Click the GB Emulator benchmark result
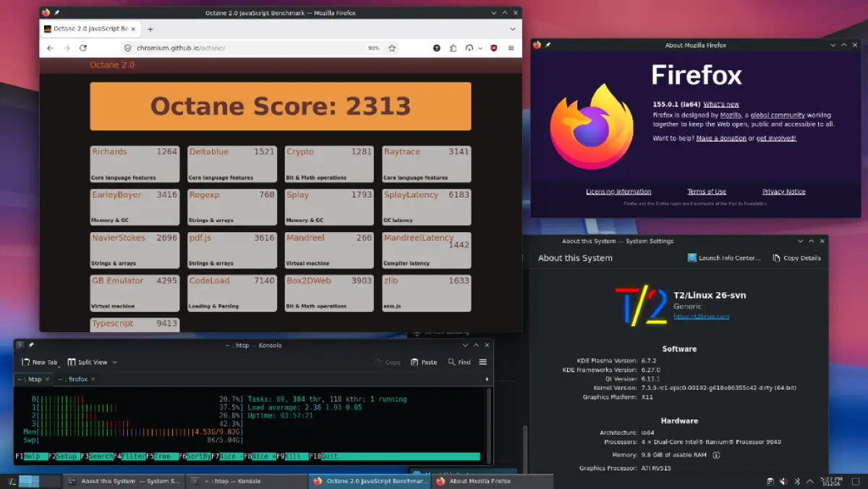The height and width of the screenshot is (489, 868). (135, 293)
